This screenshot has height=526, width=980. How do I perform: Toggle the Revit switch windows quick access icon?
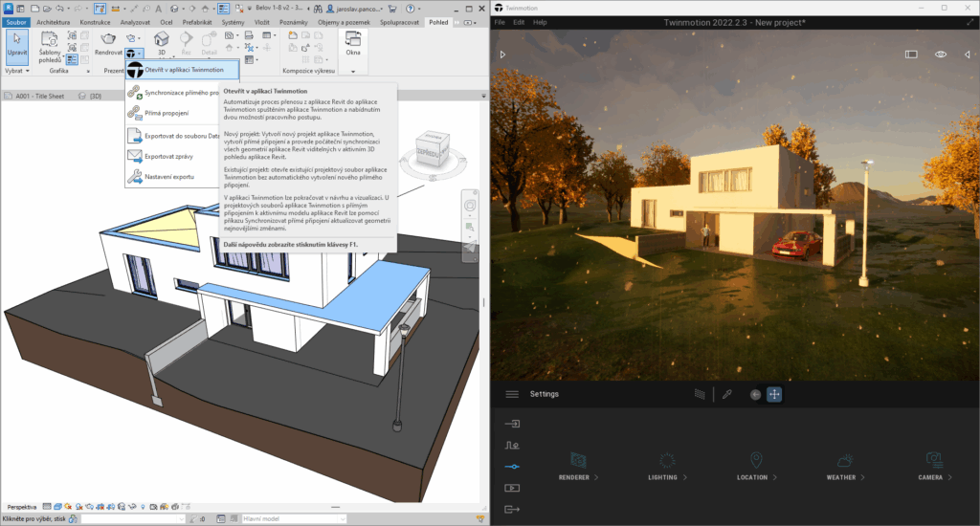pyautogui.click(x=240, y=9)
